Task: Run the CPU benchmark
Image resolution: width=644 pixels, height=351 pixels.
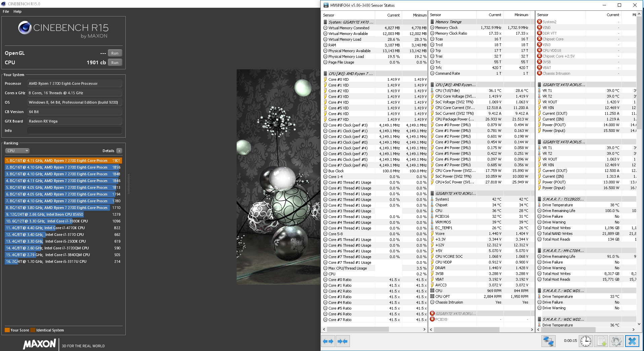Action: pyautogui.click(x=115, y=63)
